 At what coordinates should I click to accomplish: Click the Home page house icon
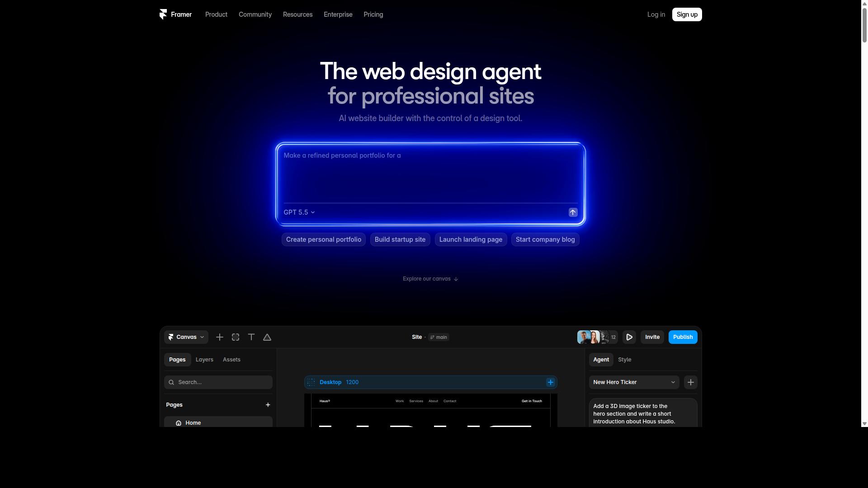(179, 423)
